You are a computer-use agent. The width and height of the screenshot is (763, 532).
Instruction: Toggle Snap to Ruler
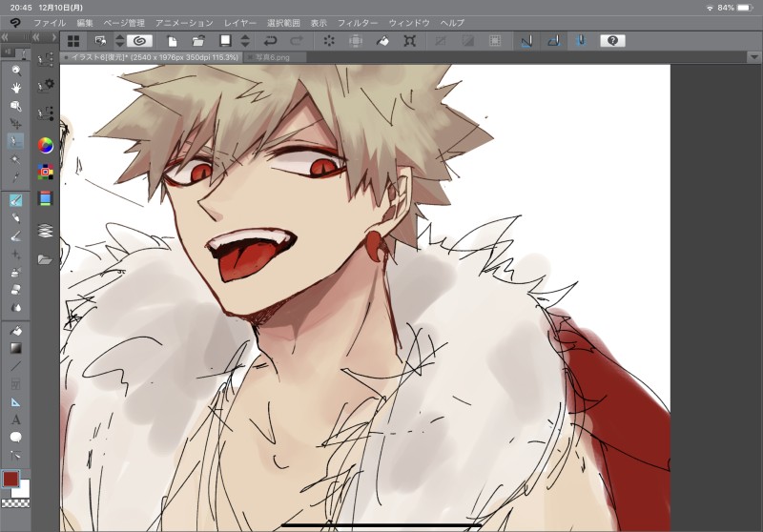click(x=526, y=41)
